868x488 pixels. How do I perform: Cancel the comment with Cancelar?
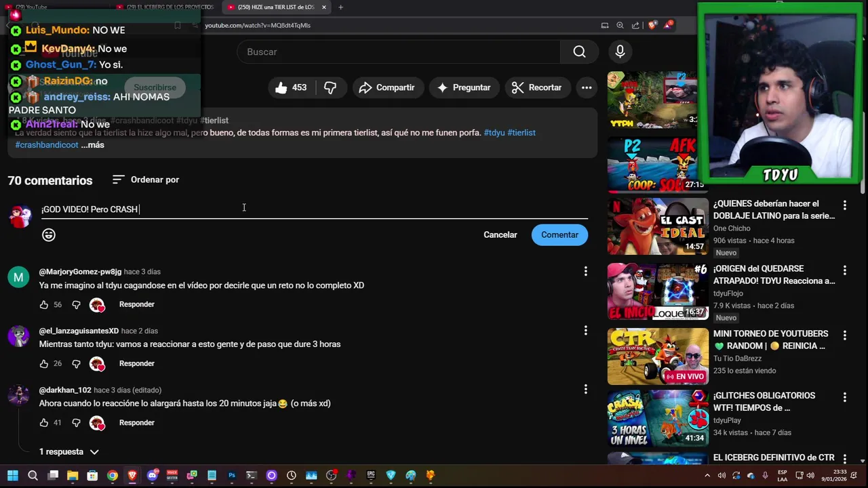500,235
